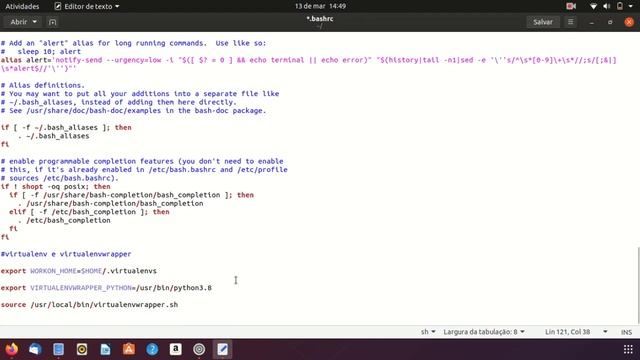Maximize the text editor window
This screenshot has width=640, height=360.
click(610, 22)
